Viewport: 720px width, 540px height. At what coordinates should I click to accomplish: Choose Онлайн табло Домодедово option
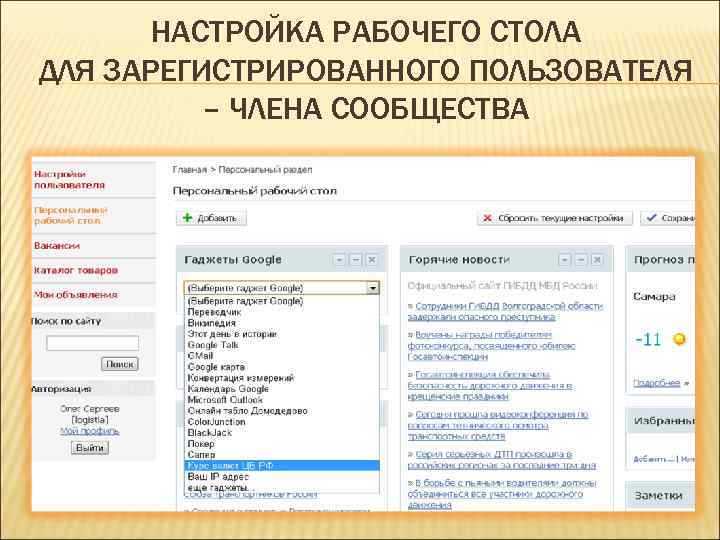click(x=282, y=411)
